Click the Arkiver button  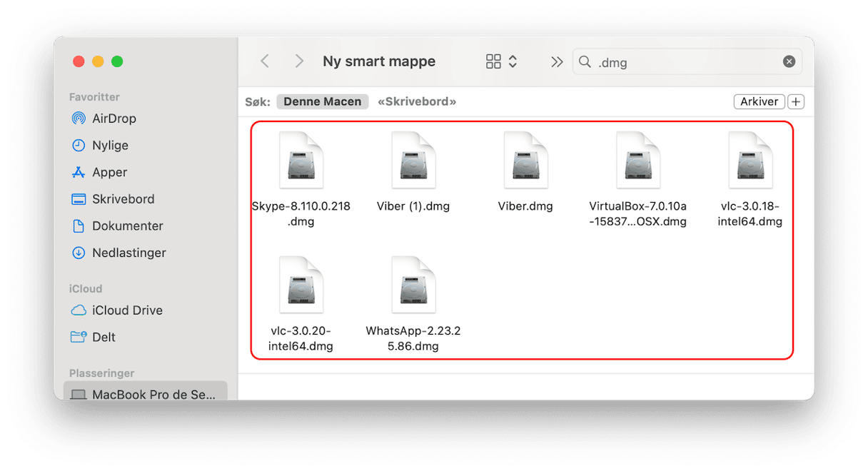click(x=759, y=101)
